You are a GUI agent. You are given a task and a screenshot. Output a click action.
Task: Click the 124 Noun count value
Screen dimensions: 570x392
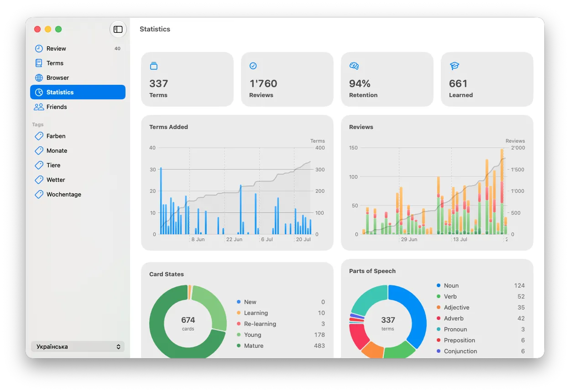519,285
